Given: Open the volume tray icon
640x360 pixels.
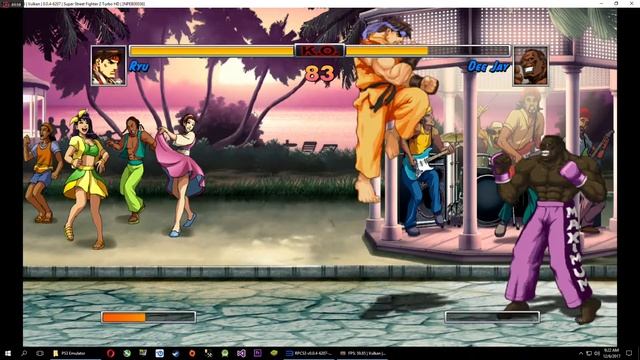Looking at the screenshot, I should pyautogui.click(x=597, y=353).
